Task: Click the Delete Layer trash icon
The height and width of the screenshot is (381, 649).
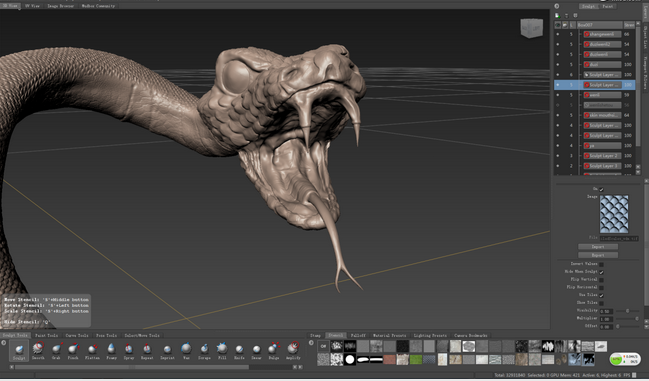Action: 567,16
